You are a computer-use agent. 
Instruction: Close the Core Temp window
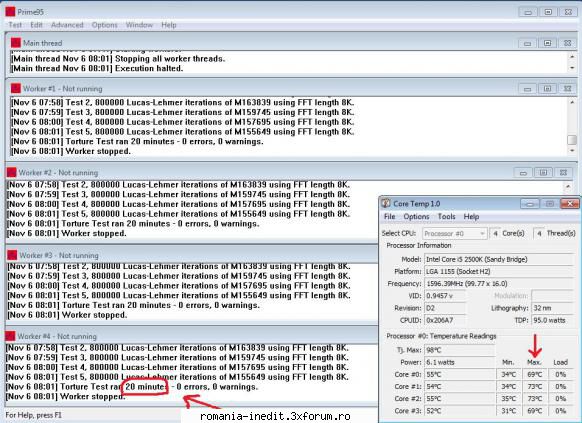click(x=570, y=203)
